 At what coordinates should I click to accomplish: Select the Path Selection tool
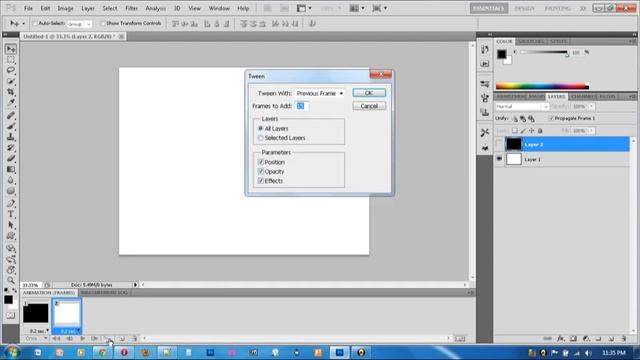click(x=11, y=225)
